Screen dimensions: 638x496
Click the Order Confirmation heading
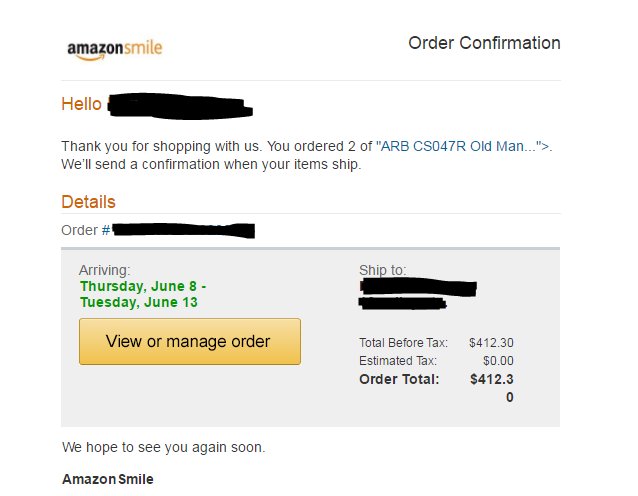[x=484, y=43]
